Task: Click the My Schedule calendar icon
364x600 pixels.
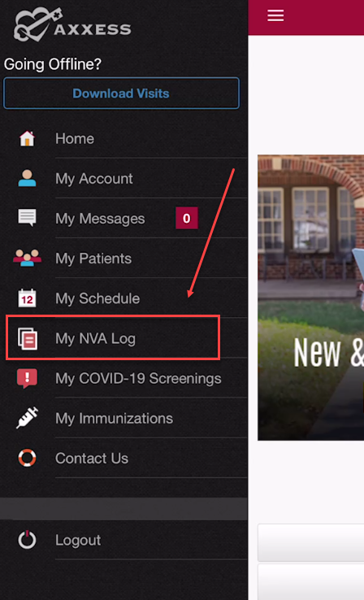Action: tap(27, 298)
